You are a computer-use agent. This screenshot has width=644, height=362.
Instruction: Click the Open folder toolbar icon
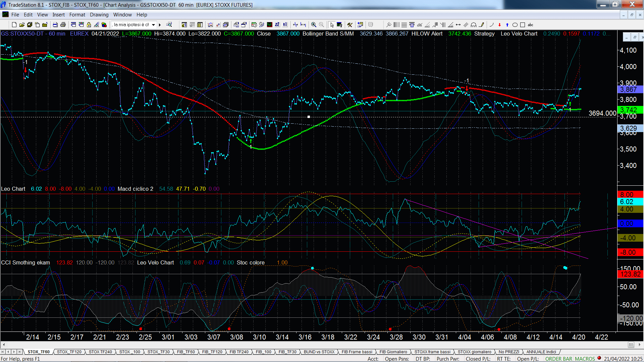[x=22, y=25]
